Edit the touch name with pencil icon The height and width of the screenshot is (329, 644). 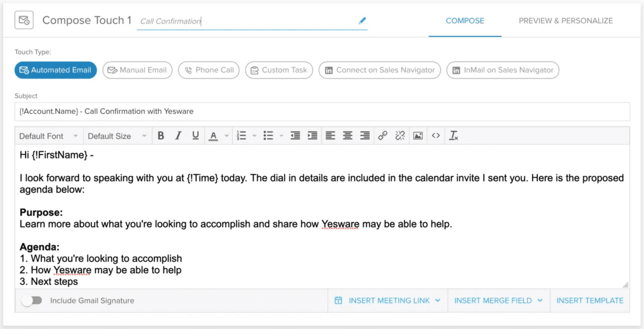click(362, 21)
